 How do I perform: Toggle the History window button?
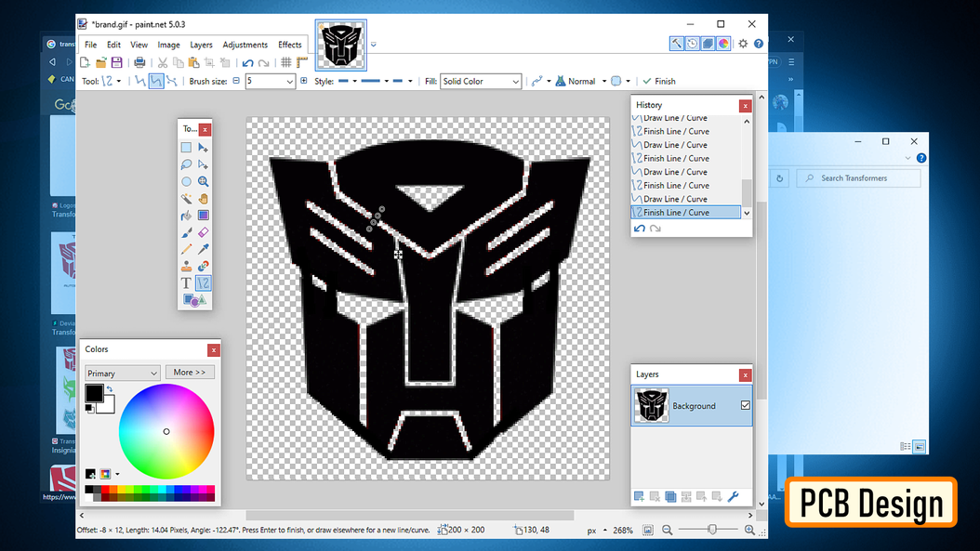click(x=693, y=44)
